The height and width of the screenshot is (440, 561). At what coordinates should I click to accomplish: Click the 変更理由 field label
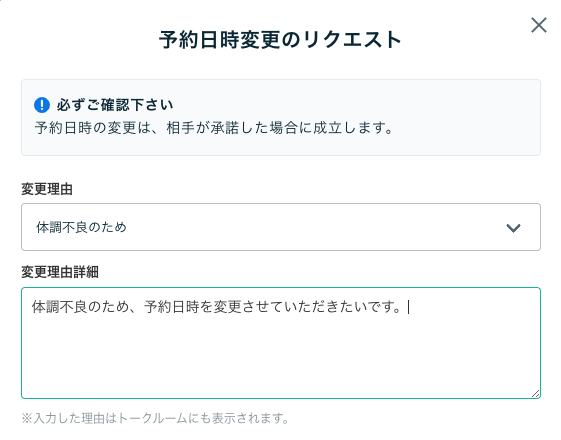pyautogui.click(x=47, y=189)
